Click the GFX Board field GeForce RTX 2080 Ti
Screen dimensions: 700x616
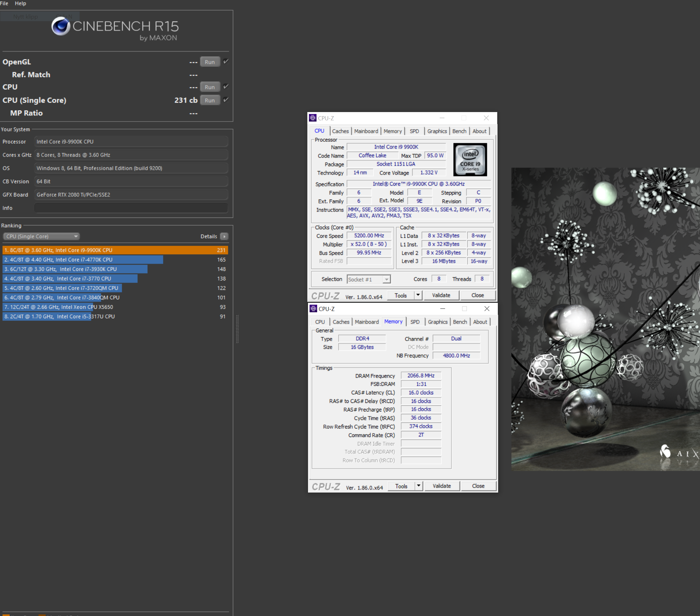coord(131,195)
